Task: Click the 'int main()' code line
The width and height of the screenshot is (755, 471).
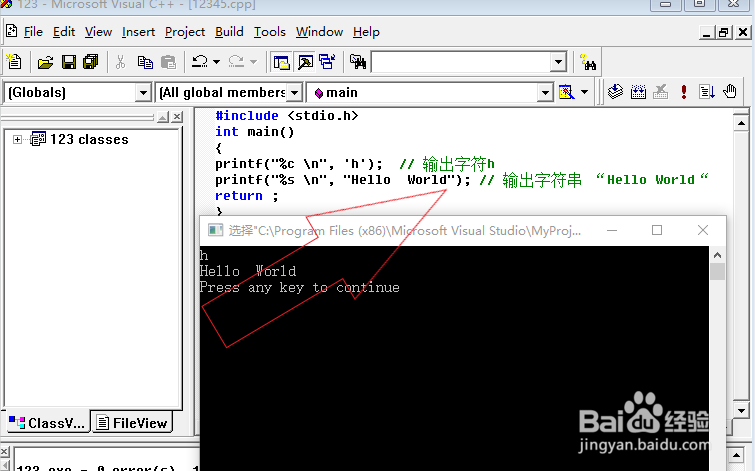Action: [x=254, y=131]
